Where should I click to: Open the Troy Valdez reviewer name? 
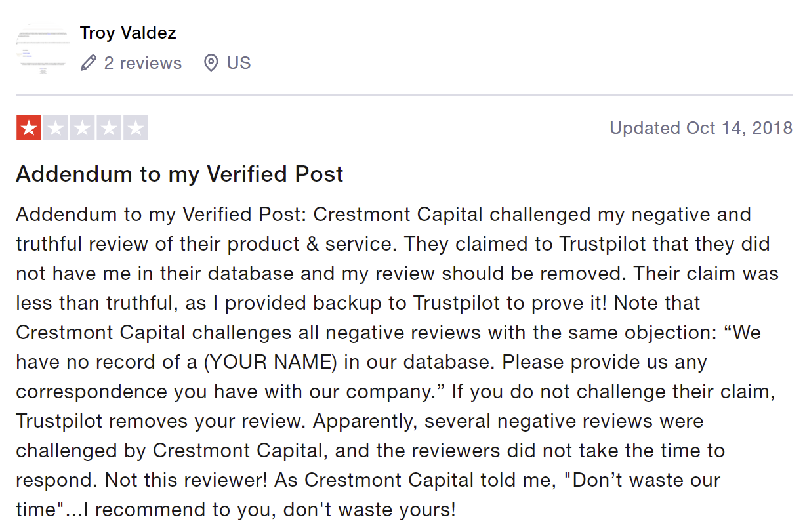click(x=128, y=33)
